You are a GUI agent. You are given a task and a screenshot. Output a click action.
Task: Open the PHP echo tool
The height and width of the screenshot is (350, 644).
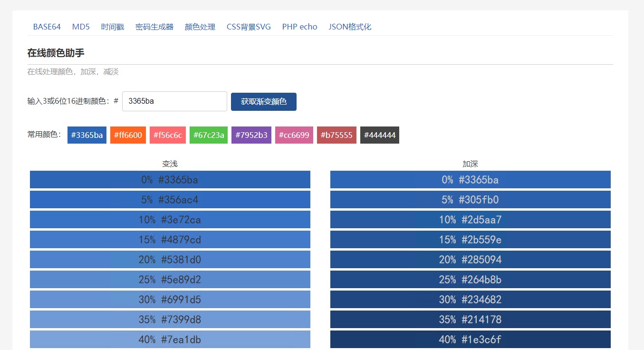pyautogui.click(x=299, y=27)
